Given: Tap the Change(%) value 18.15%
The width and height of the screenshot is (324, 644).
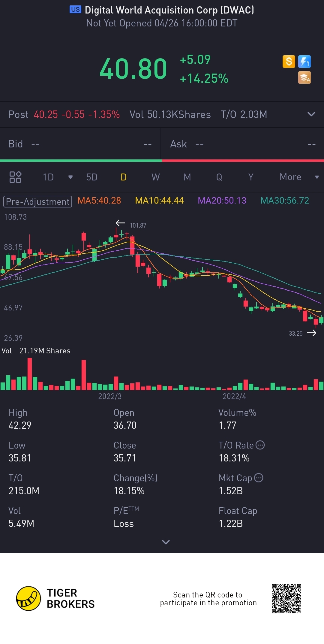Looking at the screenshot, I should [x=129, y=491].
